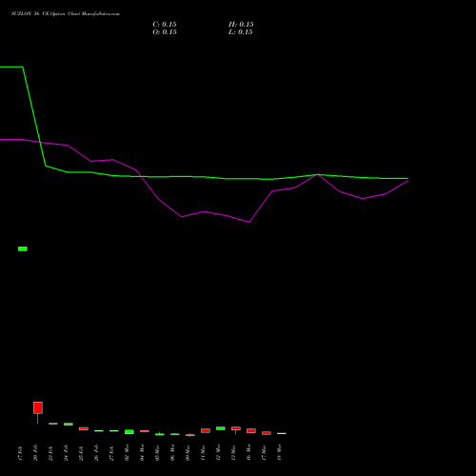Click the 05 Mar date label
Image resolution: width=476 pixels, height=476 pixels.
pyautogui.click(x=158, y=453)
